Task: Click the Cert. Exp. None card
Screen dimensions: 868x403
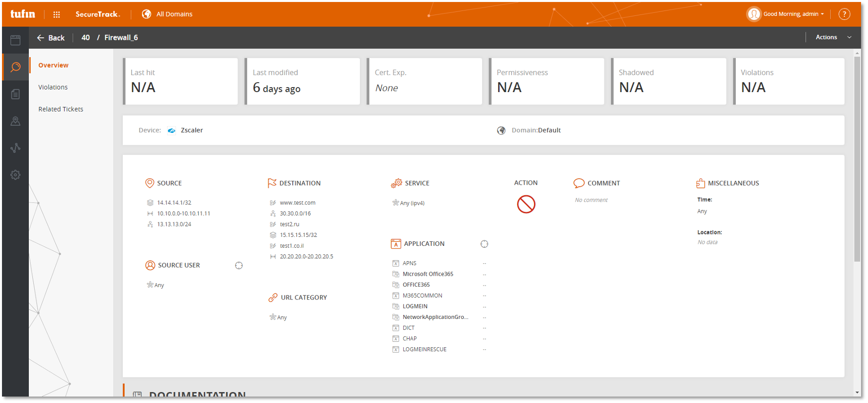Action: click(425, 82)
